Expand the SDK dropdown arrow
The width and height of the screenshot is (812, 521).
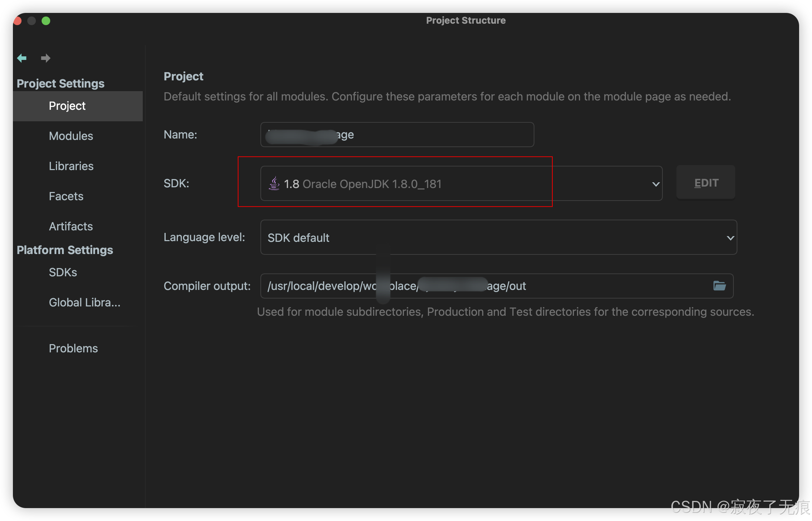(656, 184)
